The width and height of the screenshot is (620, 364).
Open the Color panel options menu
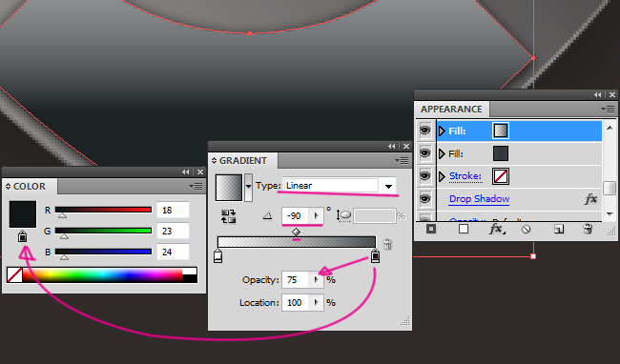click(196, 186)
